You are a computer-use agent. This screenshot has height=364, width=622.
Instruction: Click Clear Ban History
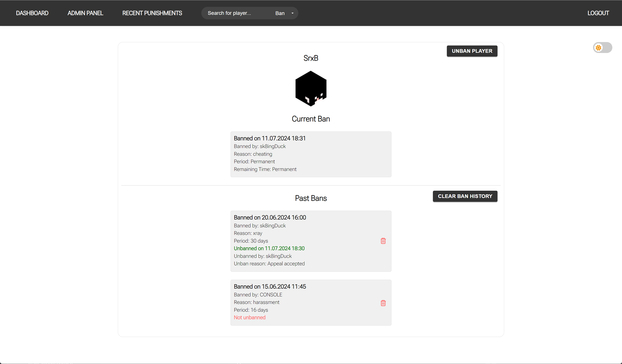[x=465, y=196]
